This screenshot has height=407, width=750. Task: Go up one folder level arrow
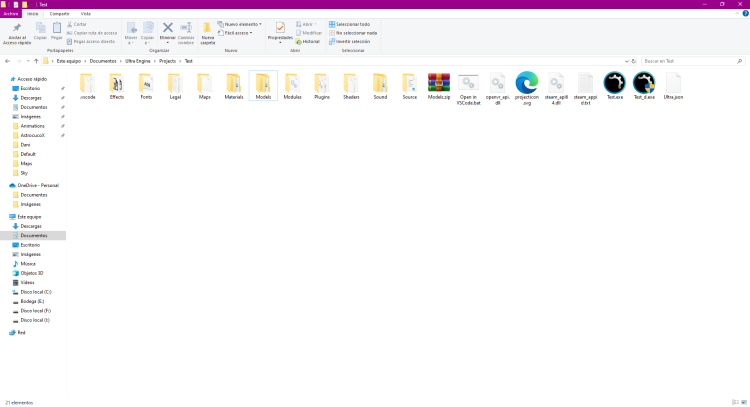coord(36,61)
